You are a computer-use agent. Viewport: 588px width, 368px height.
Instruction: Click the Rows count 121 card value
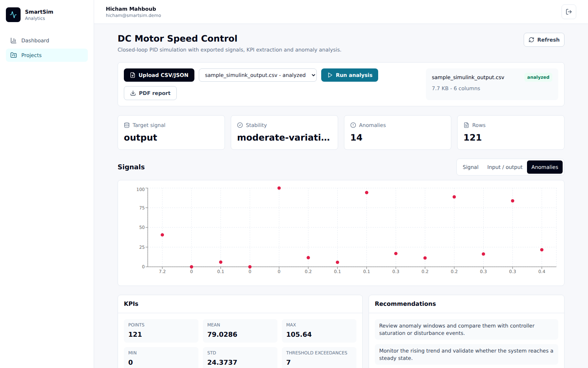(473, 138)
